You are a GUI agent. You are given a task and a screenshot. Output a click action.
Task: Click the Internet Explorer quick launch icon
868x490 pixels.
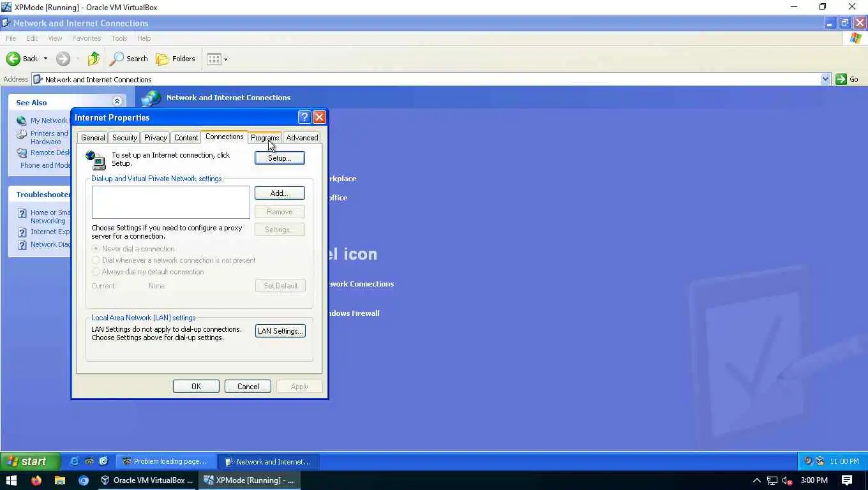click(74, 461)
